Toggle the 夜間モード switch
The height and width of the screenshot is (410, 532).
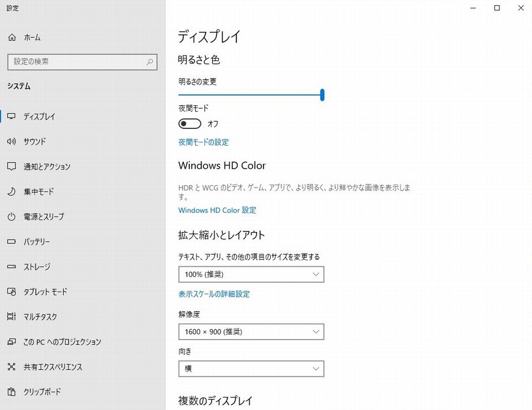[x=190, y=124]
